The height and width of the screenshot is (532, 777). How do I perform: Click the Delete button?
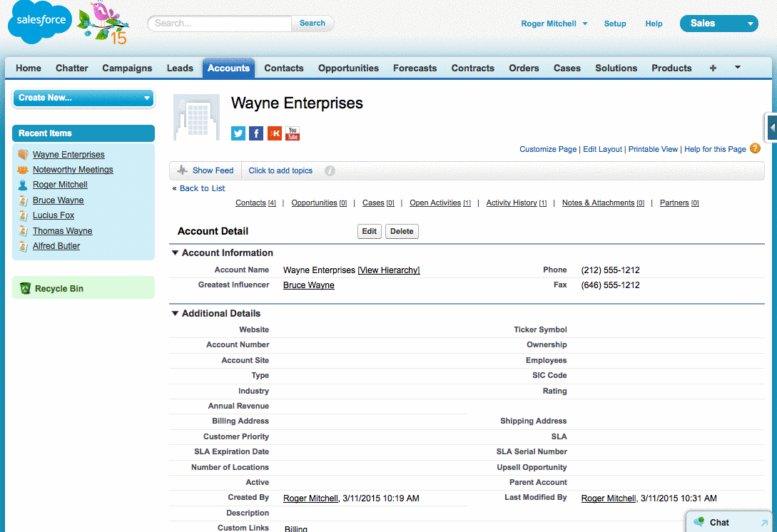pos(402,231)
